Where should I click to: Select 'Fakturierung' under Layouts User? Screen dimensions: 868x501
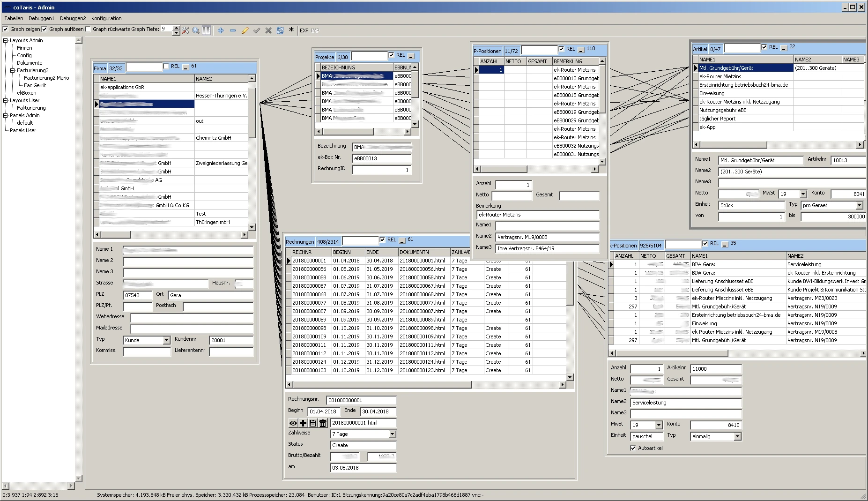coord(31,108)
